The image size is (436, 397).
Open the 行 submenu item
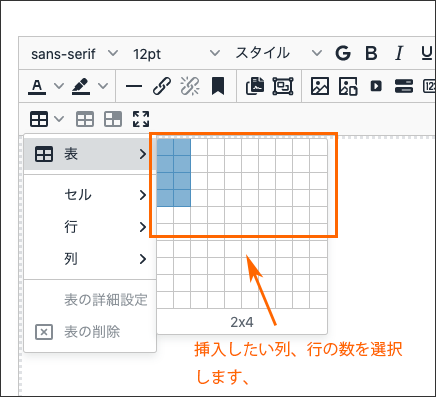90,227
